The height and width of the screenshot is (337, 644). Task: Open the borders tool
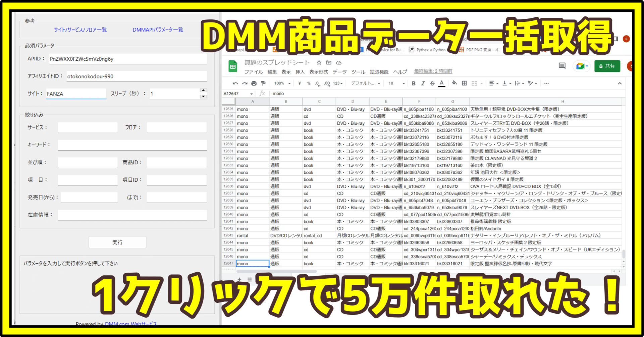pos(464,83)
